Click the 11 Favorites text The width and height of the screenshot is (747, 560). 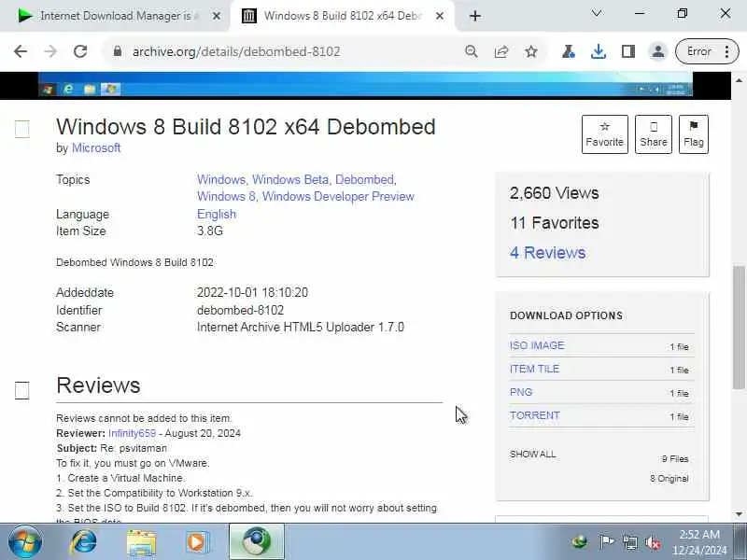tap(554, 223)
